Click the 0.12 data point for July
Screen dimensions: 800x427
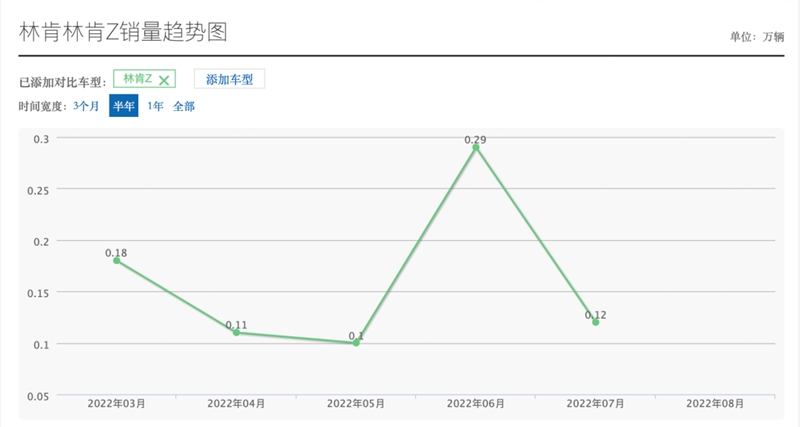(x=595, y=322)
